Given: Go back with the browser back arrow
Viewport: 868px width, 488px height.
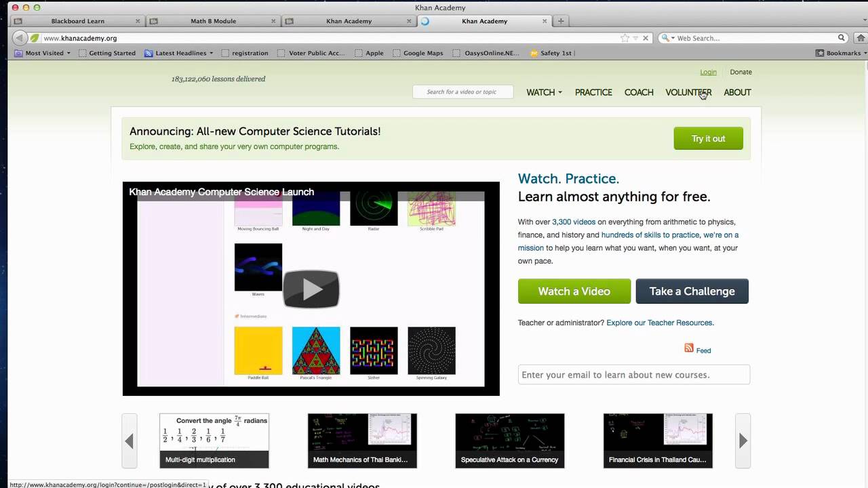Looking at the screenshot, I should pos(19,38).
